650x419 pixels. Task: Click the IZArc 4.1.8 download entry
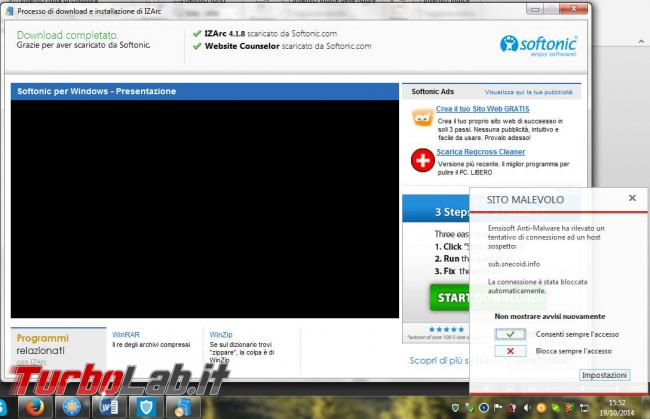point(265,34)
